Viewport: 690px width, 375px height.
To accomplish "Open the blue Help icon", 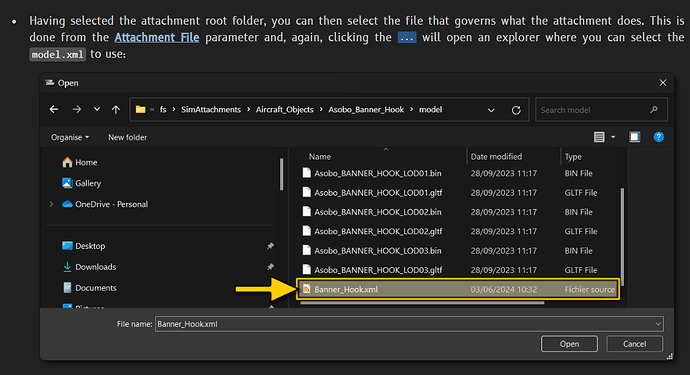I will pyautogui.click(x=658, y=137).
